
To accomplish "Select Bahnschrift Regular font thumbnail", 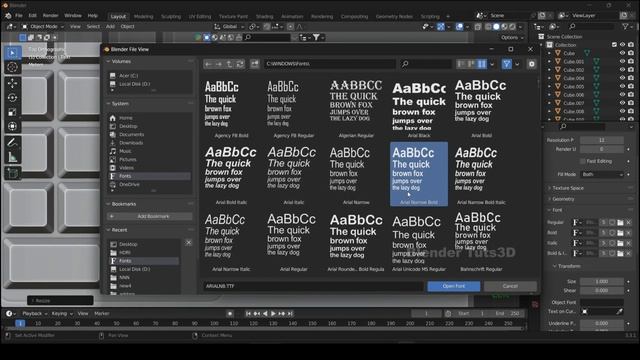I will pos(481,241).
